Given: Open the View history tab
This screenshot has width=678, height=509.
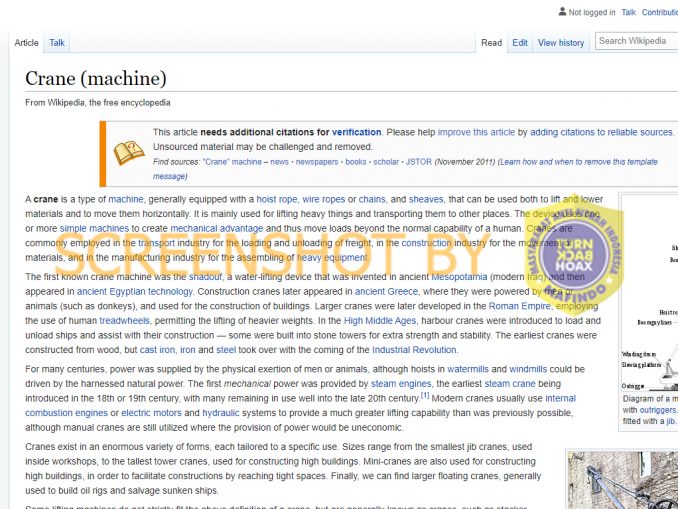Looking at the screenshot, I should click(x=561, y=43).
